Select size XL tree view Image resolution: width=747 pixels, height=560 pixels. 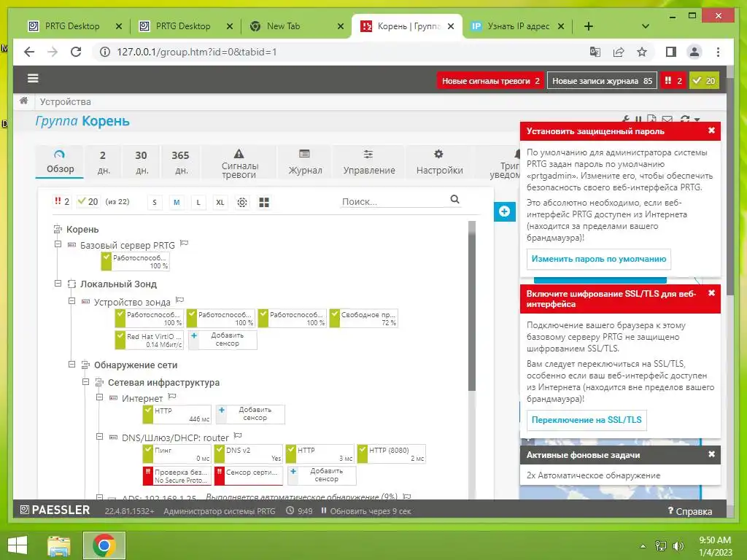[x=220, y=203]
